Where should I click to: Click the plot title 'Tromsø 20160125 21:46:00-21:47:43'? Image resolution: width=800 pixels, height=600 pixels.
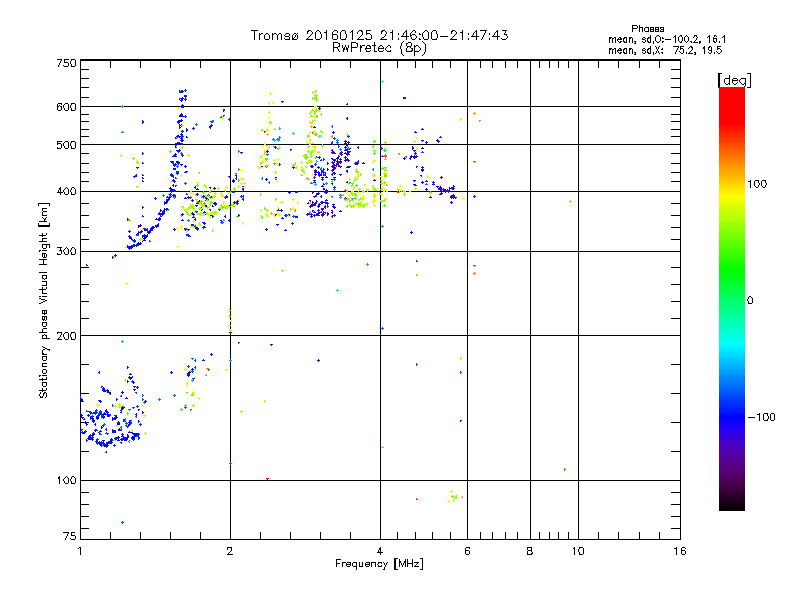pos(379,35)
